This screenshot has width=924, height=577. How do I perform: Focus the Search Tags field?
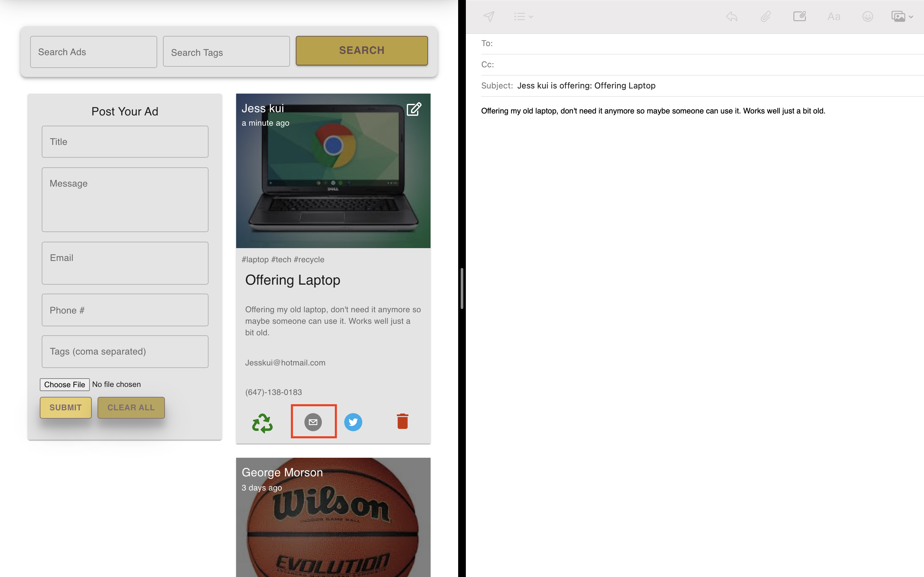226,52
